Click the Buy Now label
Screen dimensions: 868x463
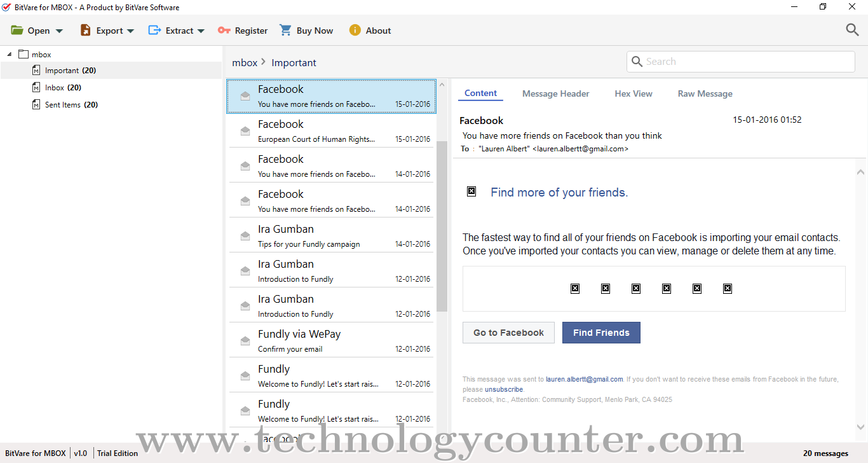[x=315, y=31]
